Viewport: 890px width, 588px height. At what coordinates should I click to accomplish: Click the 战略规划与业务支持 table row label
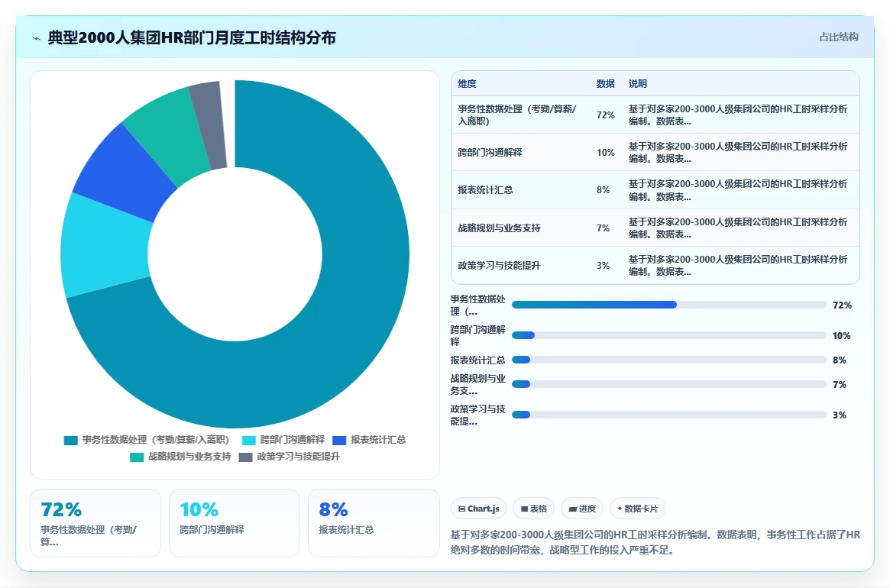(x=499, y=228)
